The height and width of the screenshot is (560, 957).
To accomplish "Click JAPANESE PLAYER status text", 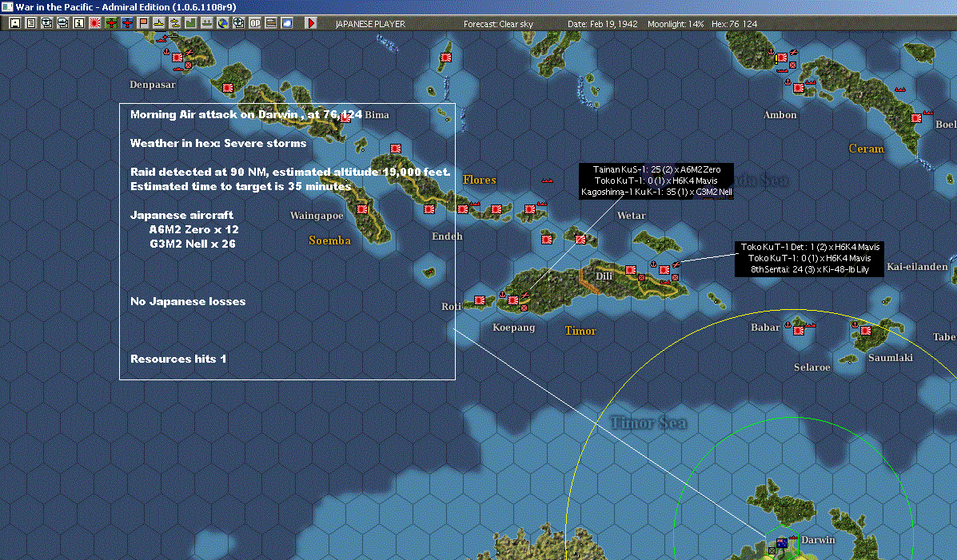I will 370,24.
